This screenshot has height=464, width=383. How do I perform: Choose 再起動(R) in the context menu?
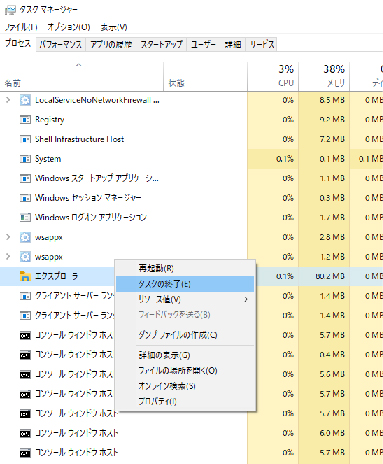(185, 268)
